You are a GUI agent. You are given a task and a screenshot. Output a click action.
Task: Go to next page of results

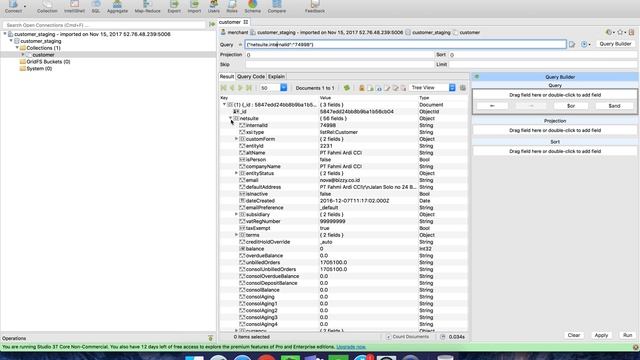pos(240,88)
